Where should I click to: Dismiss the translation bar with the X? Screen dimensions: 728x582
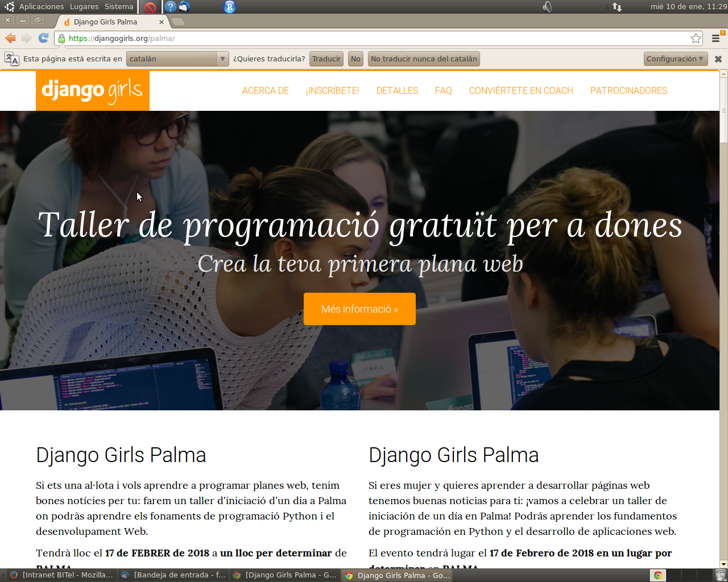pyautogui.click(x=718, y=59)
